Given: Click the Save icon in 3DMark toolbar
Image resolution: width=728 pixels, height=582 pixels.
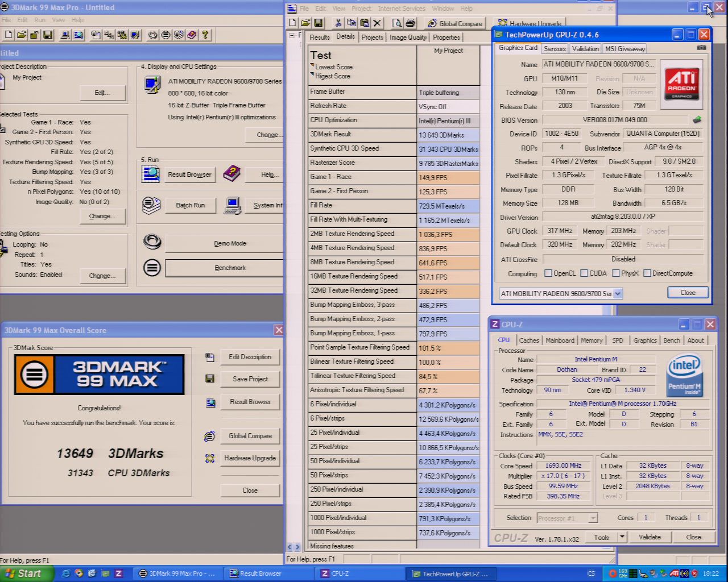Looking at the screenshot, I should (48, 35).
